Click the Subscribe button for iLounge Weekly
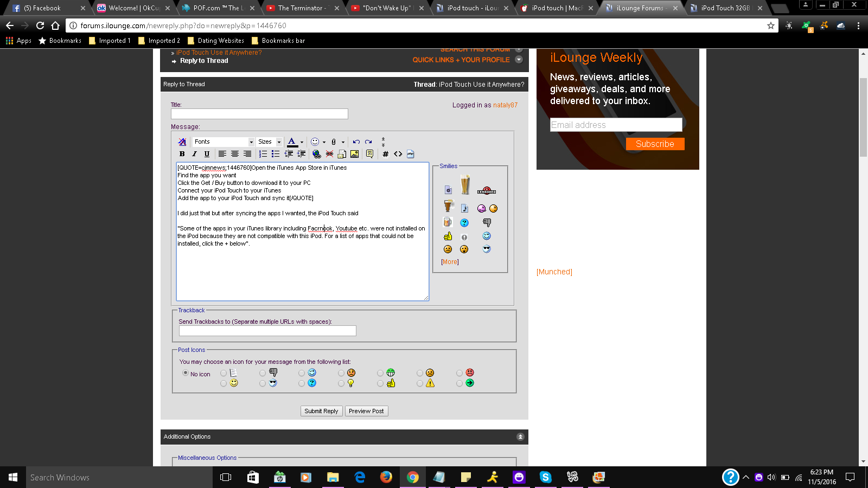Viewport: 868px width, 488px height. coord(655,144)
